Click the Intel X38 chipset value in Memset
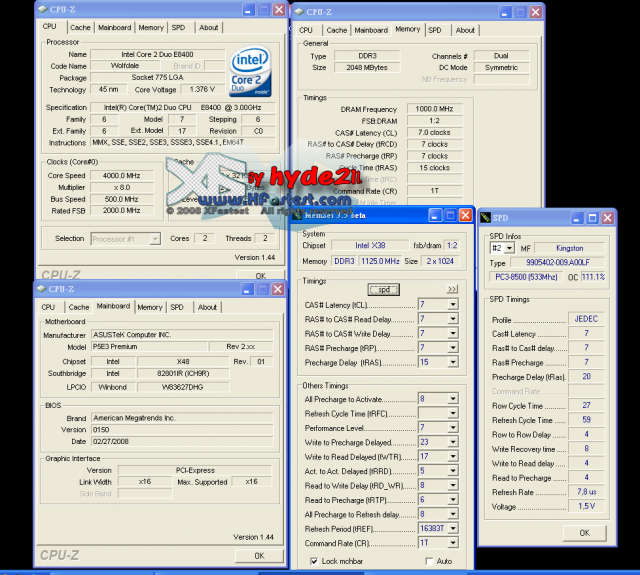The image size is (640, 575). [370, 245]
